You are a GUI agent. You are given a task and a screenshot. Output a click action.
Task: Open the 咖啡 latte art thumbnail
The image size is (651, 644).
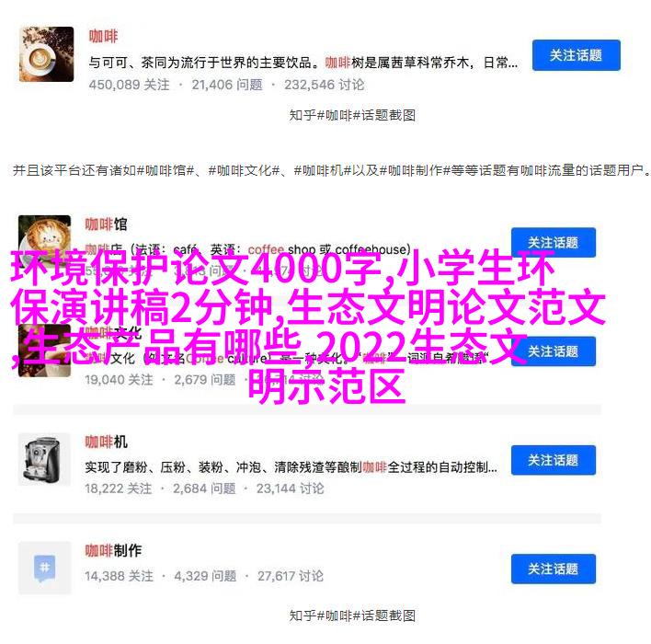47,54
